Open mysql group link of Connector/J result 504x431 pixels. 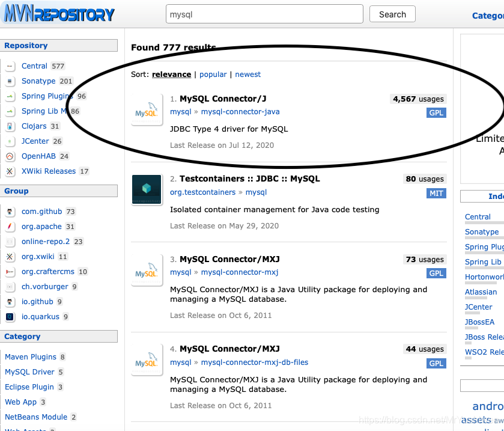[x=181, y=112]
